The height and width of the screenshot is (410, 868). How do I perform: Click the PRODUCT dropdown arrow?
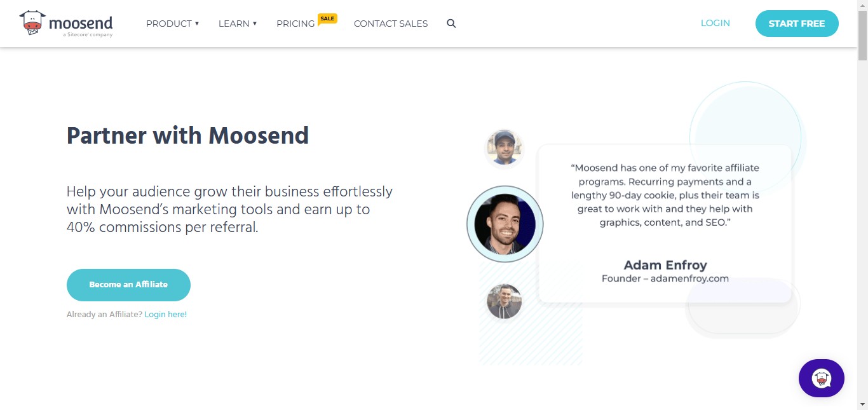(x=197, y=24)
